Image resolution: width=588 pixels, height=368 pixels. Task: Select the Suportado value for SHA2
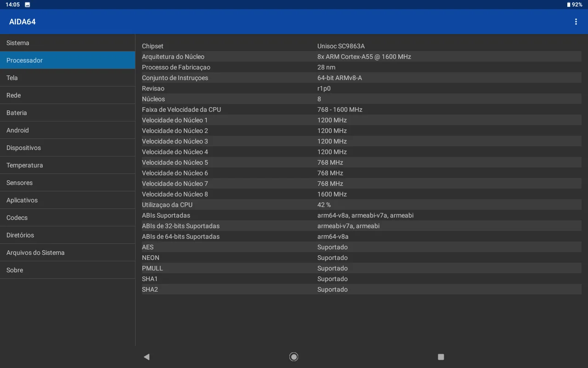333,289
